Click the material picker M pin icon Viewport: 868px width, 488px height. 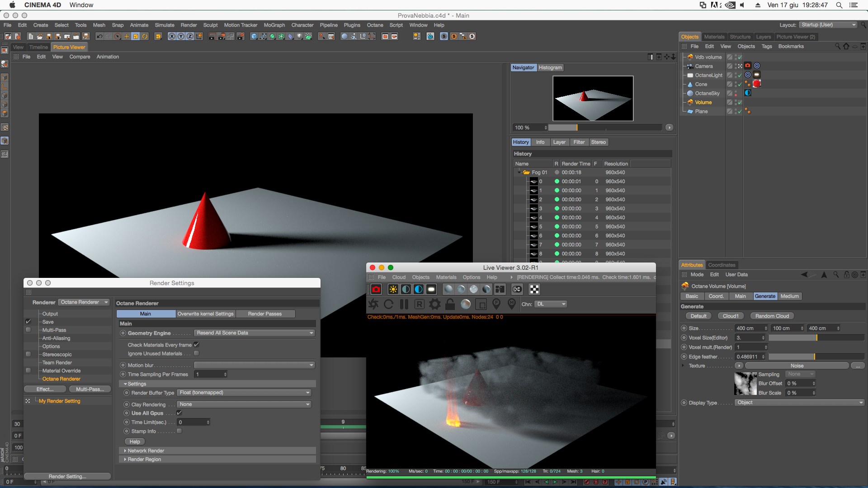pyautogui.click(x=512, y=304)
